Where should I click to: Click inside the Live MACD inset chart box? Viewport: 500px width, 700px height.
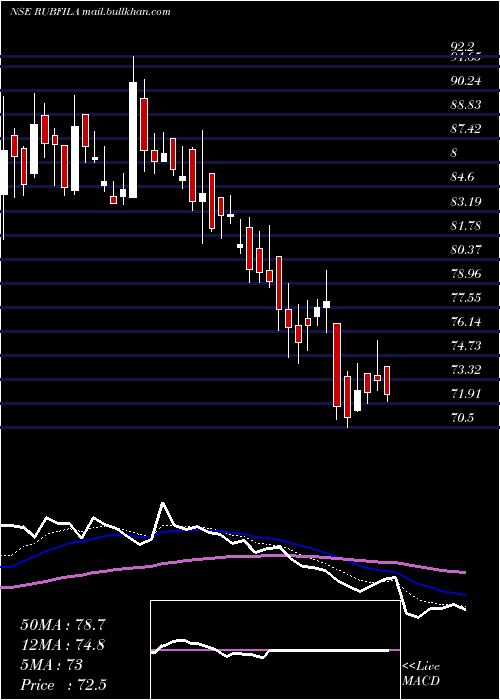[x=275, y=650]
